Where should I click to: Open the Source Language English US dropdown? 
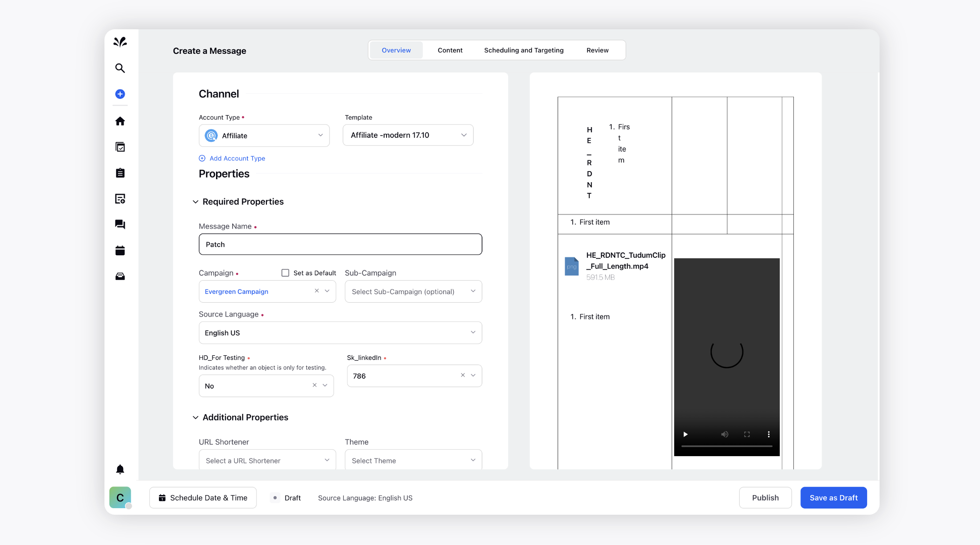click(x=341, y=333)
